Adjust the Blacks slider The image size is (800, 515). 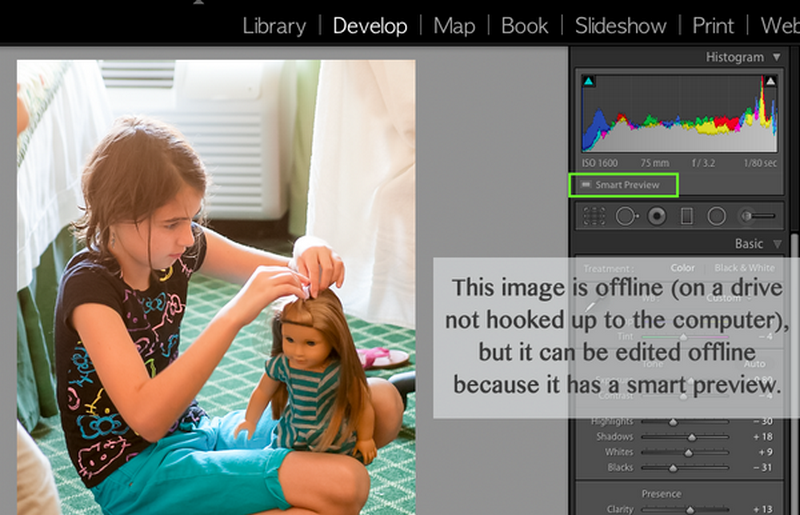(x=685, y=468)
